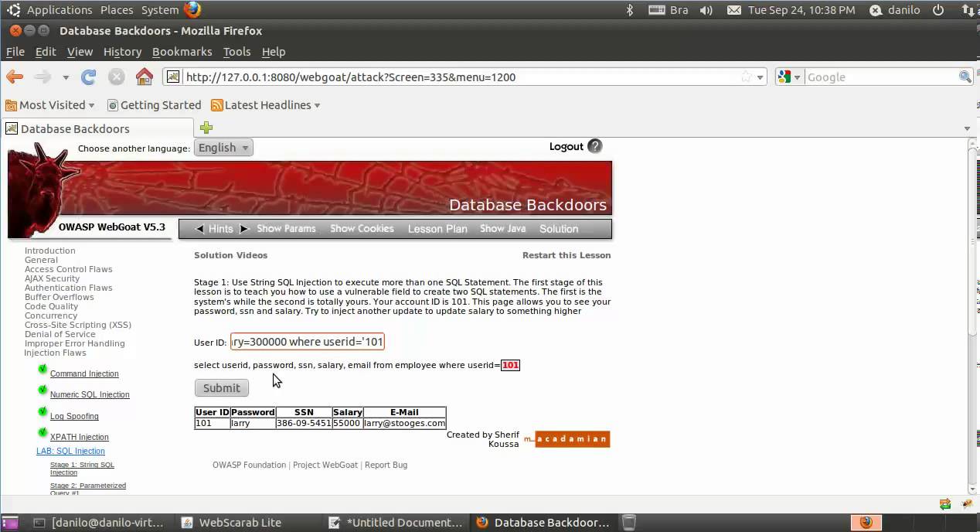Select the Database Backdoors browser tab

97,128
